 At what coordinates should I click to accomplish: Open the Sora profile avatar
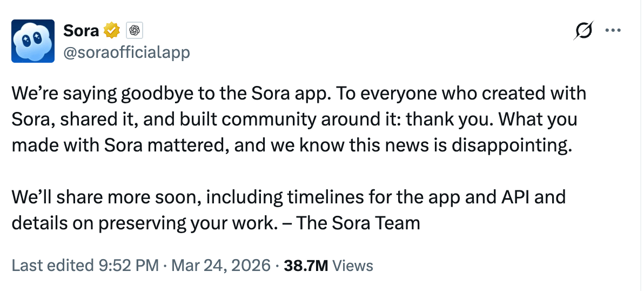pos(33,41)
